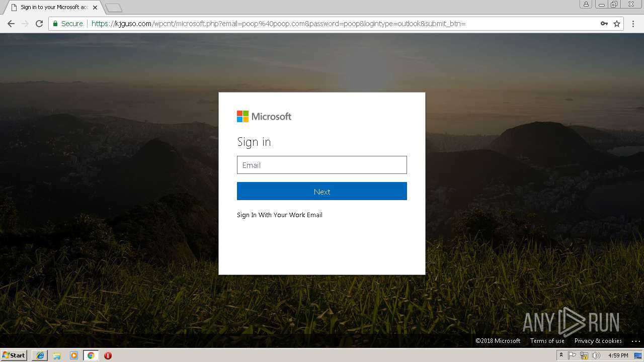644x362 pixels.
Task: Open the file explorer taskbar icon
Action: pyautogui.click(x=57, y=355)
